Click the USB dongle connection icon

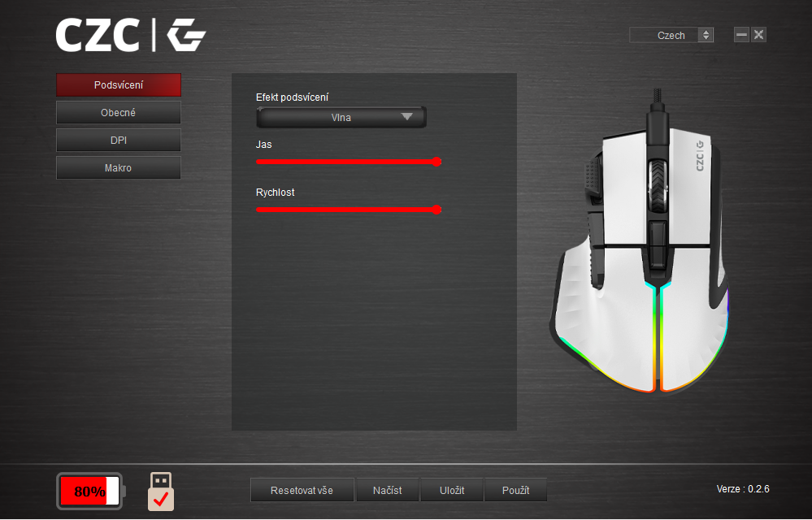pyautogui.click(x=161, y=491)
